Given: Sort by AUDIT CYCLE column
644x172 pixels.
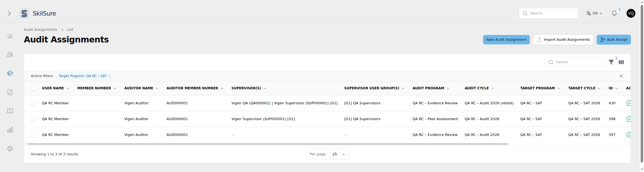Looking at the screenshot, I should 479,88.
